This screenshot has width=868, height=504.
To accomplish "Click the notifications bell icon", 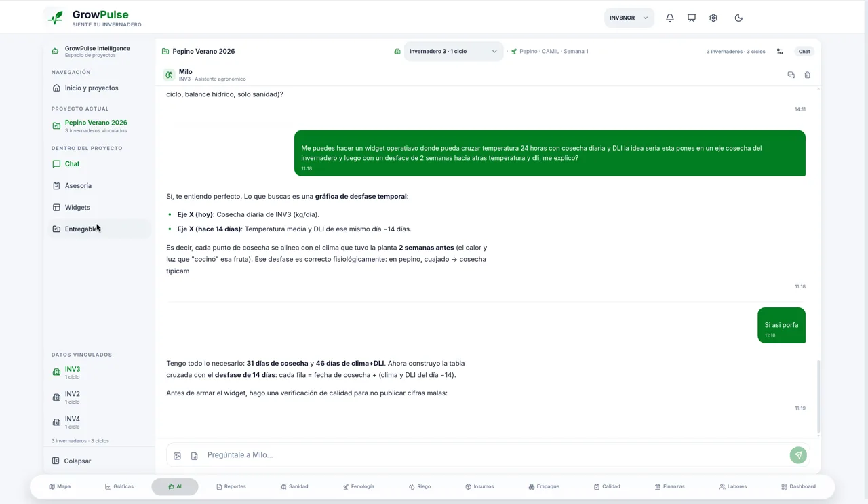I will (670, 18).
